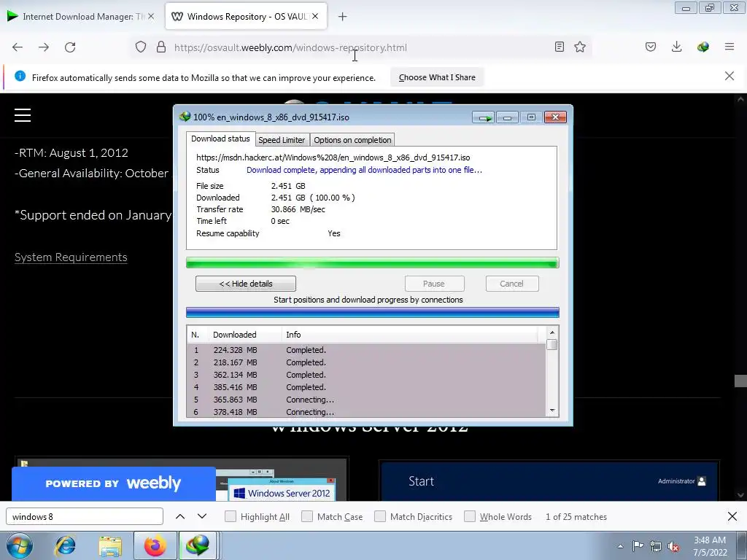Open the IDM extension toolbar icon
The image size is (747, 560).
point(703,47)
